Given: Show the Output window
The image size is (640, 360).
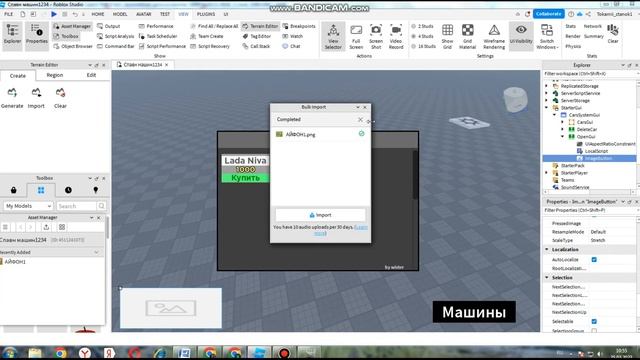Looking at the screenshot, I should click(x=109, y=26).
